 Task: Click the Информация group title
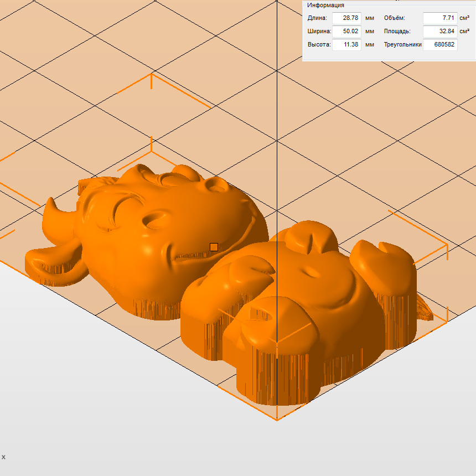[325, 5]
